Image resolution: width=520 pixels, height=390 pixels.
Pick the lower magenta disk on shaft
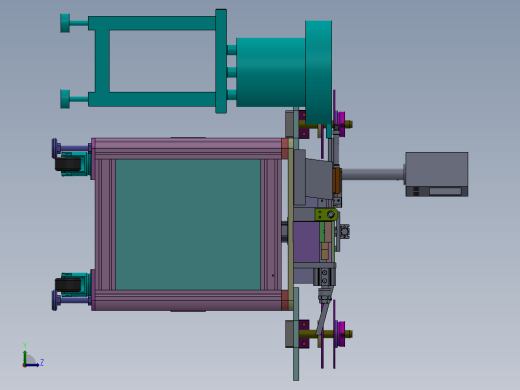point(341,334)
